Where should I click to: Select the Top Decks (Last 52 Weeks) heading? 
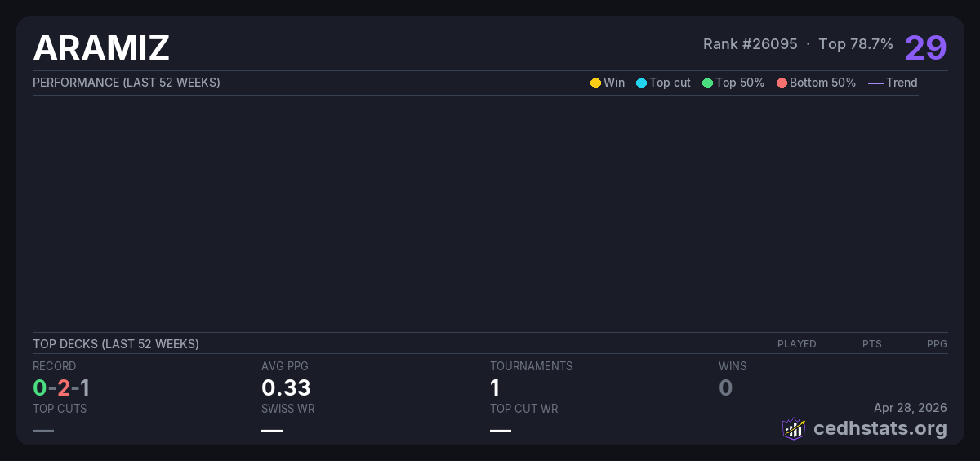[116, 344]
